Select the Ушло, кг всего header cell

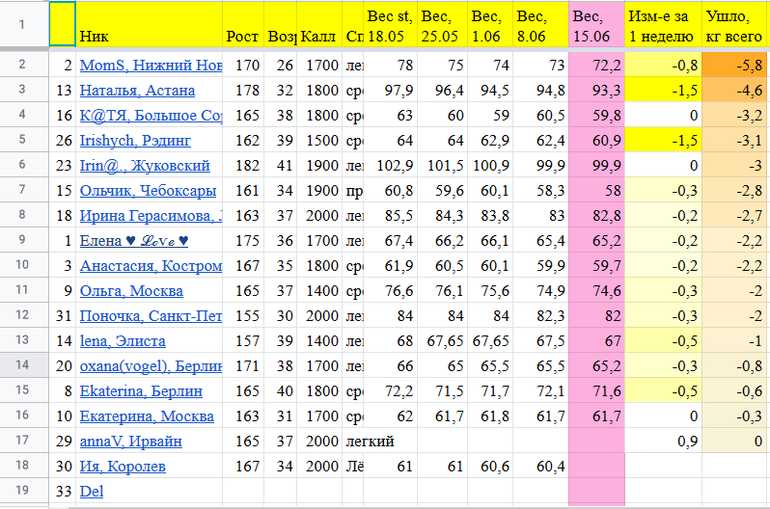pyautogui.click(x=735, y=25)
